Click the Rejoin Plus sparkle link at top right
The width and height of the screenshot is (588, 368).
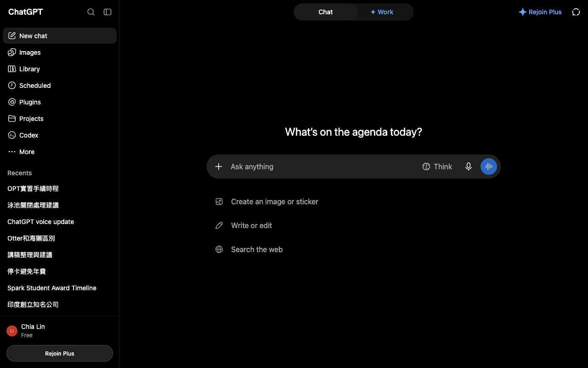tap(540, 12)
